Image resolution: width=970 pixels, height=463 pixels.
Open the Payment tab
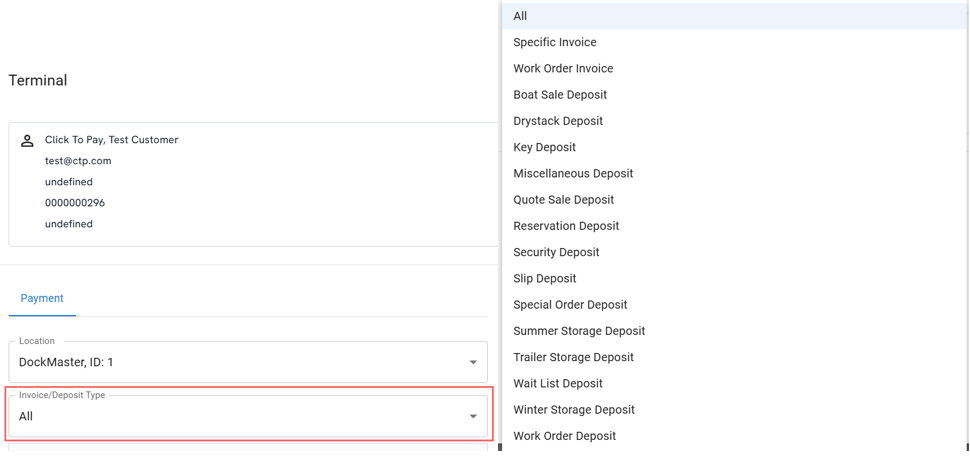(42, 298)
